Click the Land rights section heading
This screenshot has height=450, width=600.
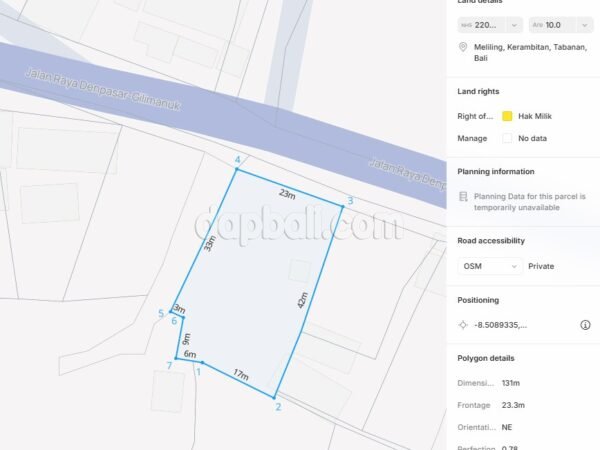tap(478, 91)
